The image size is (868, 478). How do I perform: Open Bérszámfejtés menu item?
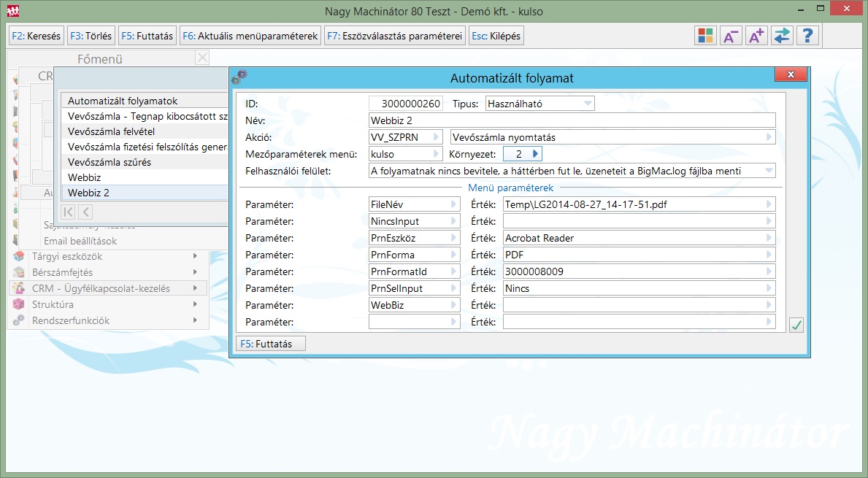tap(109, 272)
